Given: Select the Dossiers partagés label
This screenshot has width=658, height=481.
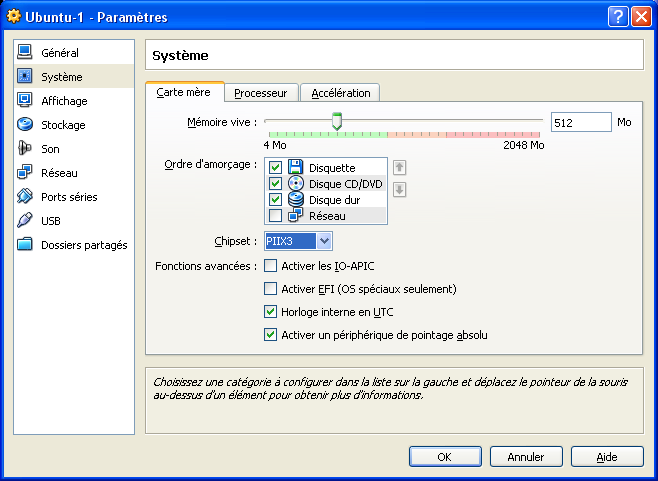Looking at the screenshot, I should (84, 245).
